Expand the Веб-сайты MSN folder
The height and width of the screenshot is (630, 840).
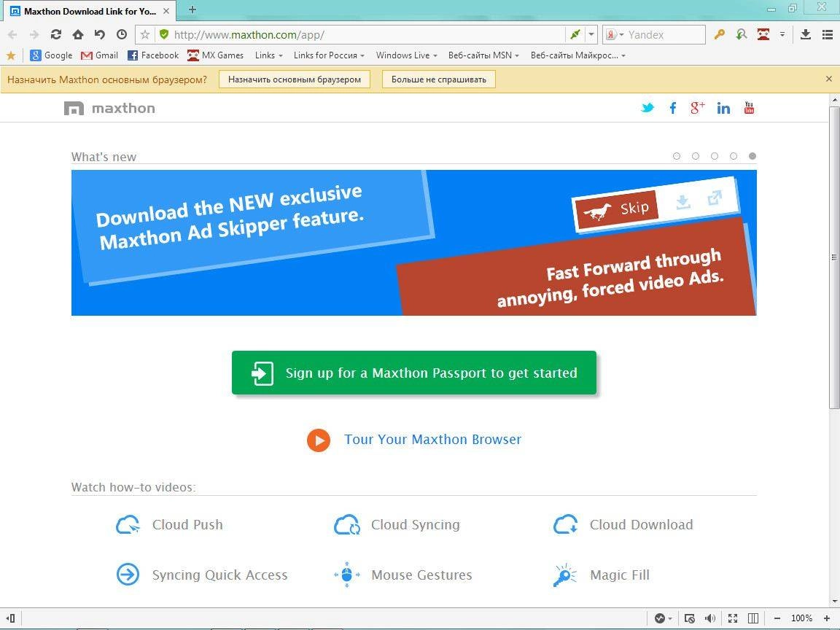tap(483, 55)
